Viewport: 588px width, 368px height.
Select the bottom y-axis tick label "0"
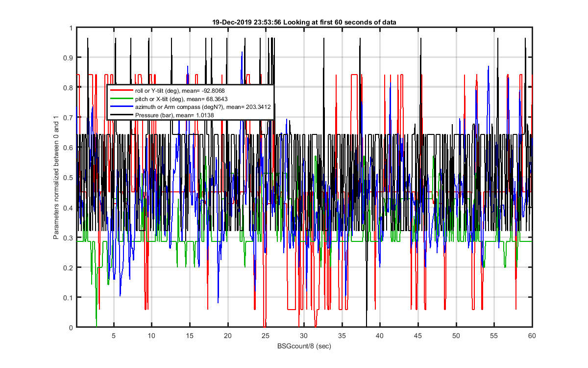click(x=71, y=328)
